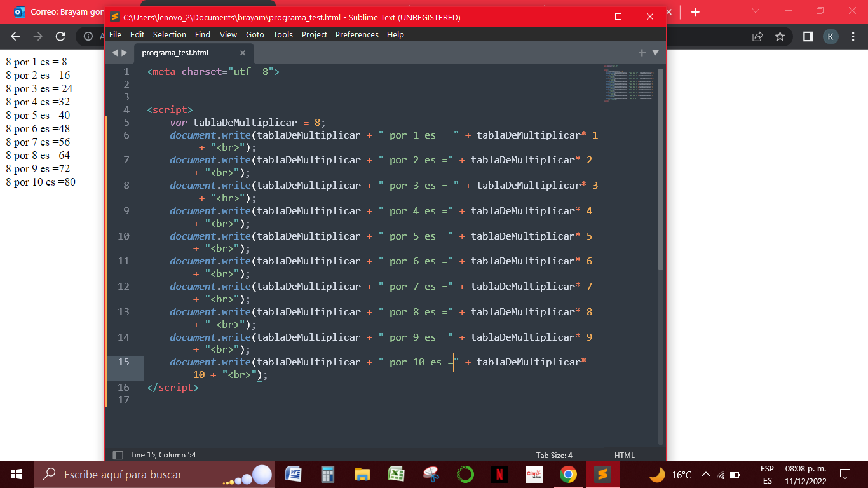Screen dimensions: 868x488
Task: Open weather widget showing 16°C
Action: click(671, 475)
